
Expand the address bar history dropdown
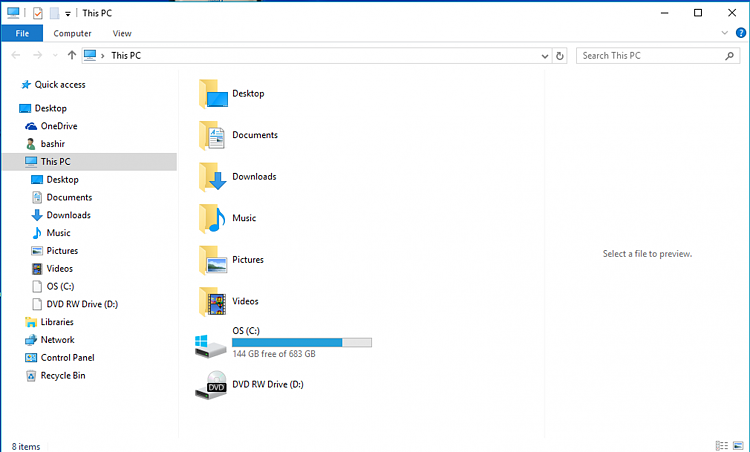[544, 56]
